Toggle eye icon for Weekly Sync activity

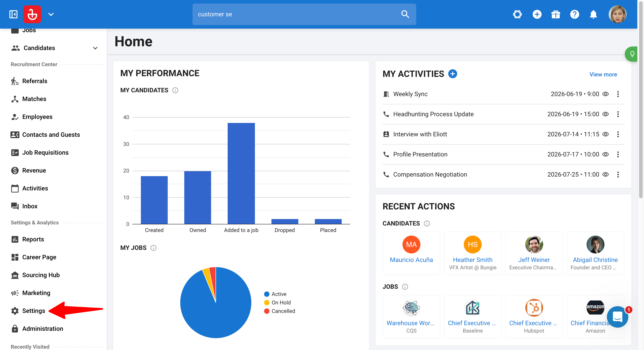point(605,94)
